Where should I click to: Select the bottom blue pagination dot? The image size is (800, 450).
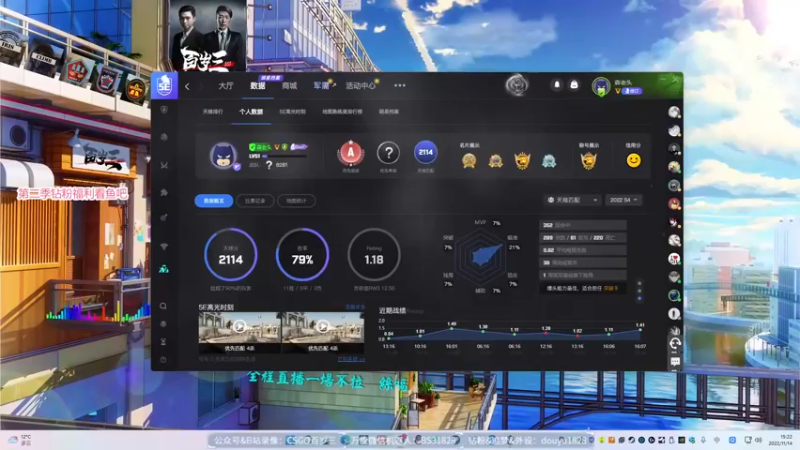639,299
